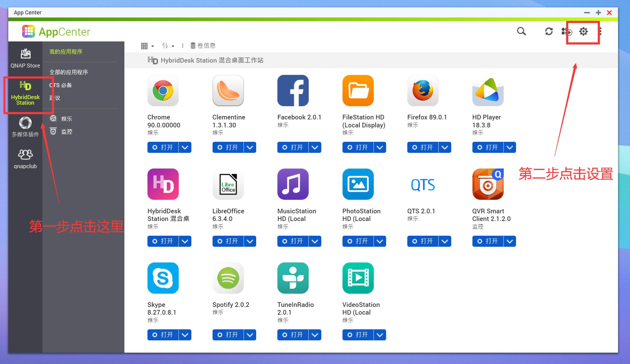Click the Facebook 2.0.1 title text
Viewport: 630px width, 364px height.
point(299,117)
